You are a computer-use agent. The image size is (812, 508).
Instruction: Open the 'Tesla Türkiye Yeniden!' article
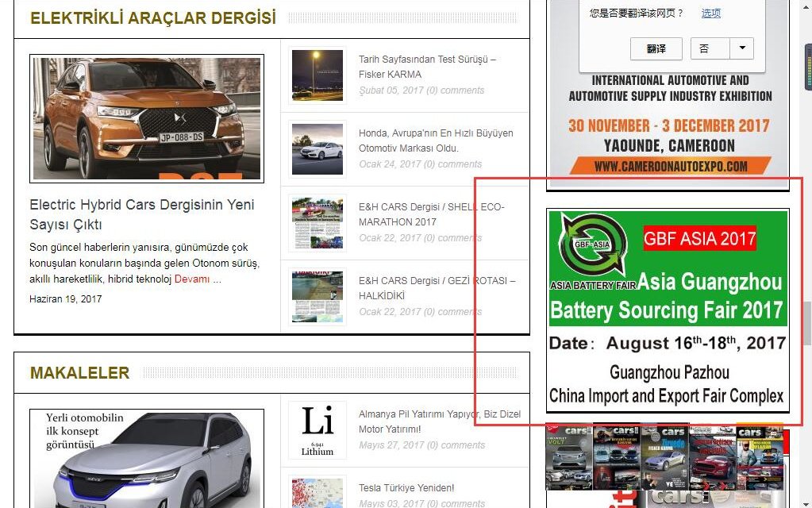pos(406,487)
